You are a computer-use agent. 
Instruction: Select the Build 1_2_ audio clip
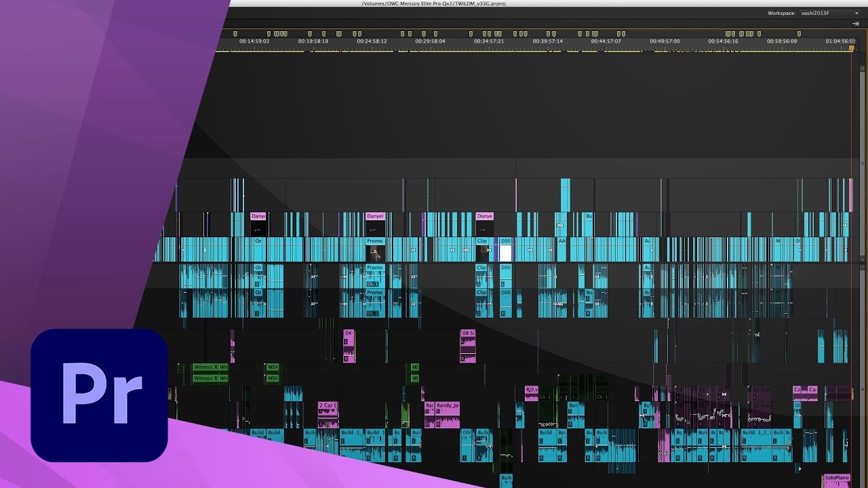[x=757, y=445]
